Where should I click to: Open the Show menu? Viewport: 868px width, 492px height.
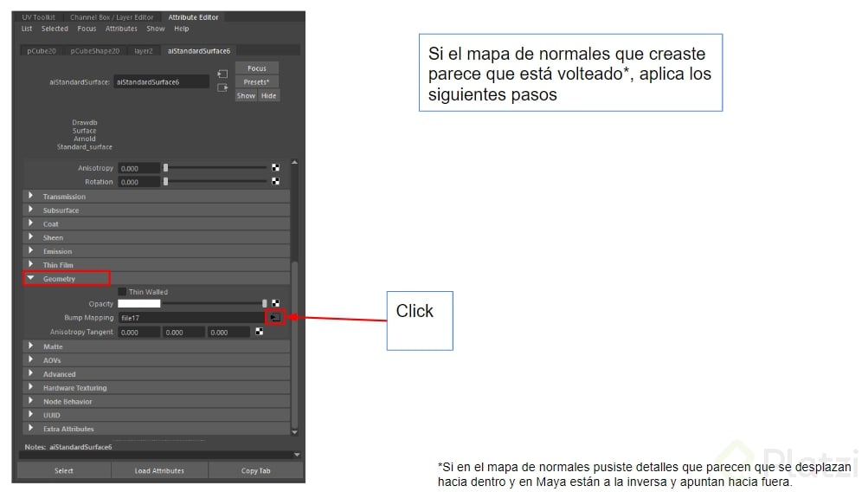pos(156,29)
